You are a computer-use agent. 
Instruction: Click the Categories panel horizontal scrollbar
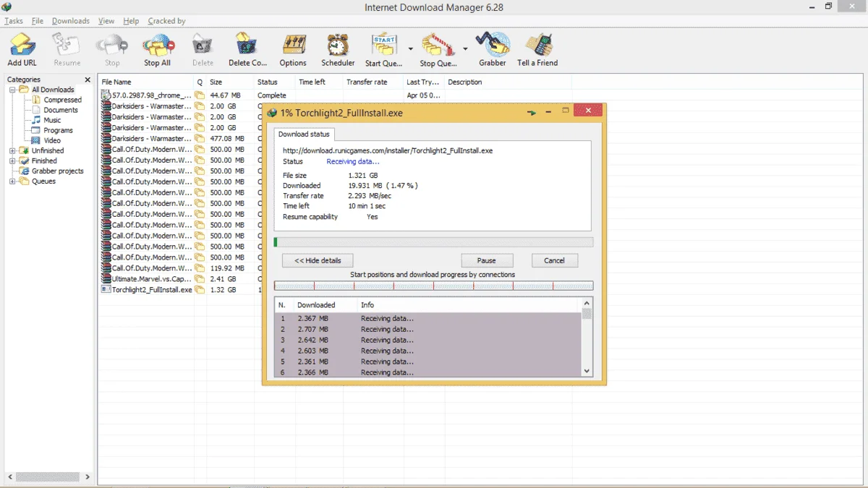pyautogui.click(x=48, y=477)
